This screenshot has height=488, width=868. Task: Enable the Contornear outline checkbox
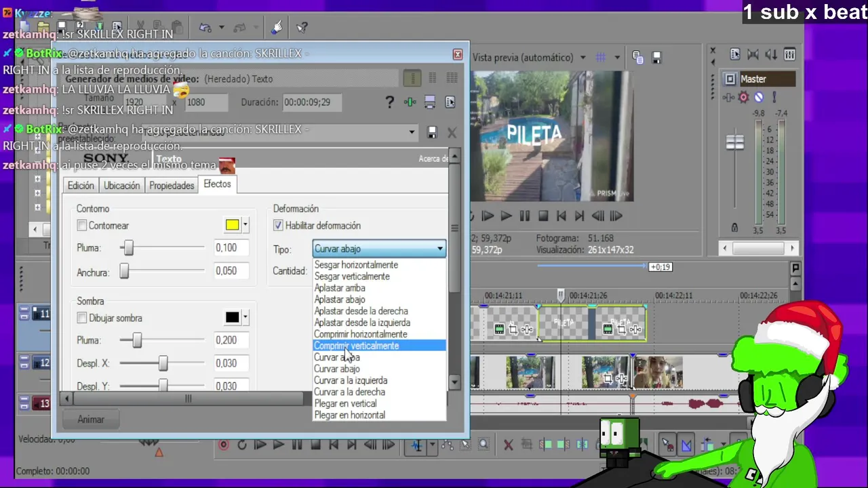[82, 226]
